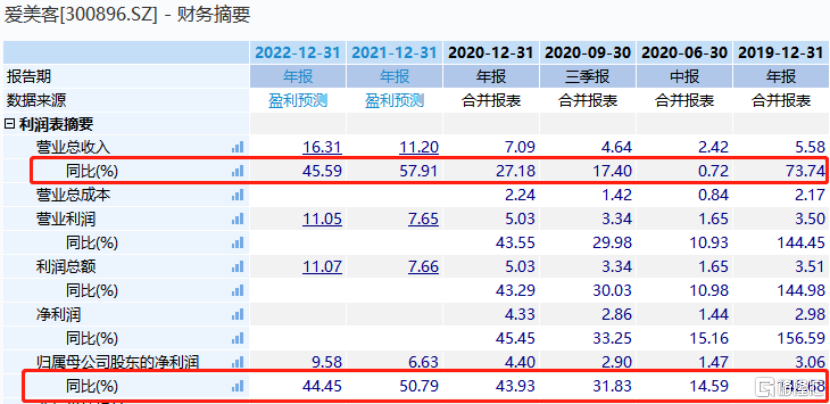Screen dimensions: 830x404
Task: Click the 11.05 operating profit link
Action: (x=322, y=219)
